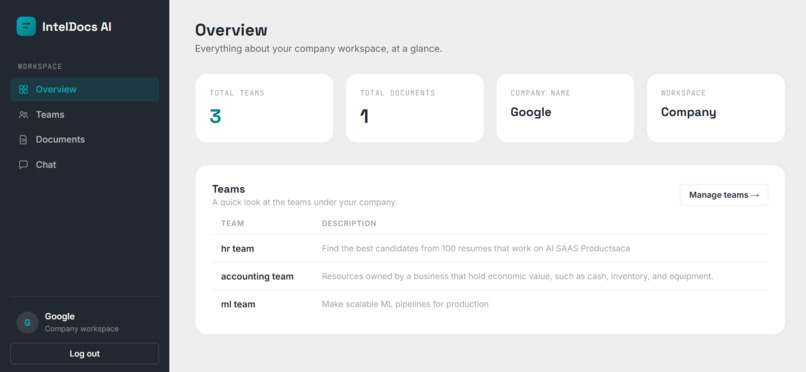Image resolution: width=806 pixels, height=372 pixels.
Task: Click the Teams people icon in sidebar
Action: [23, 115]
